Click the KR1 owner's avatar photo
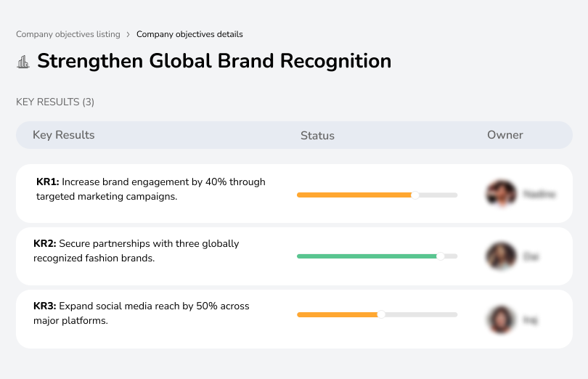The height and width of the screenshot is (379, 588). [501, 194]
